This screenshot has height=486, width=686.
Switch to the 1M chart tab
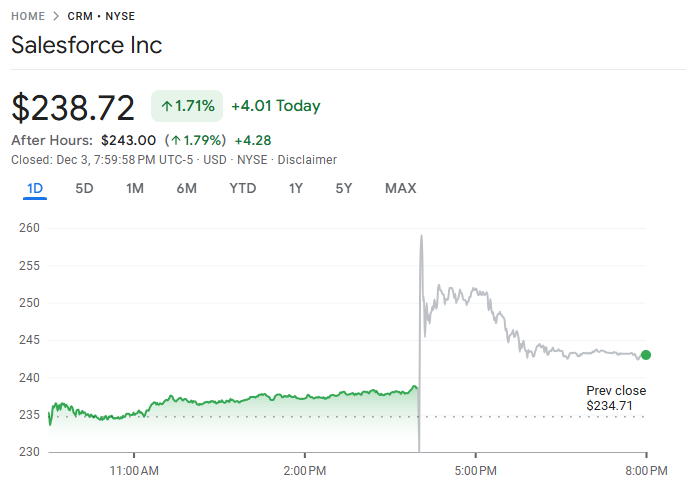tap(135, 188)
